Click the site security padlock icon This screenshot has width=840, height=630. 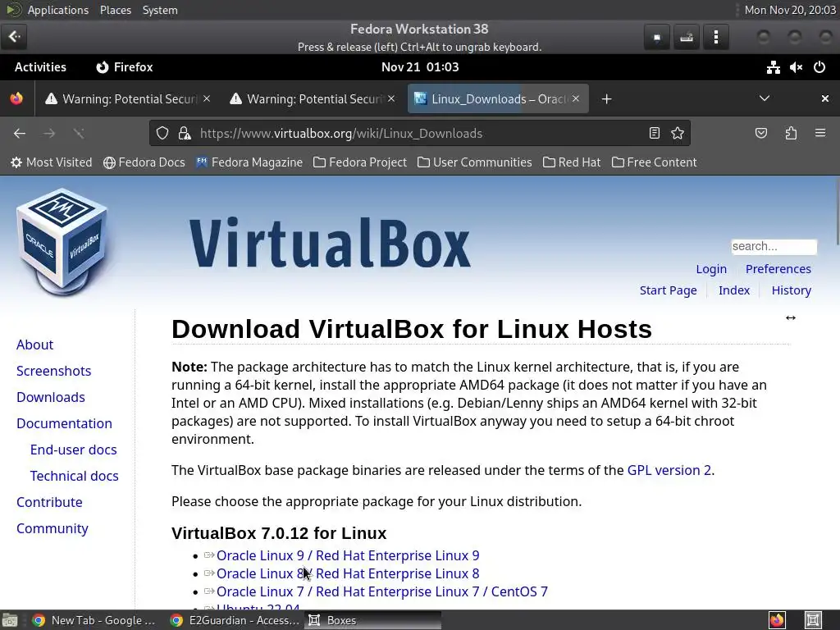(185, 134)
